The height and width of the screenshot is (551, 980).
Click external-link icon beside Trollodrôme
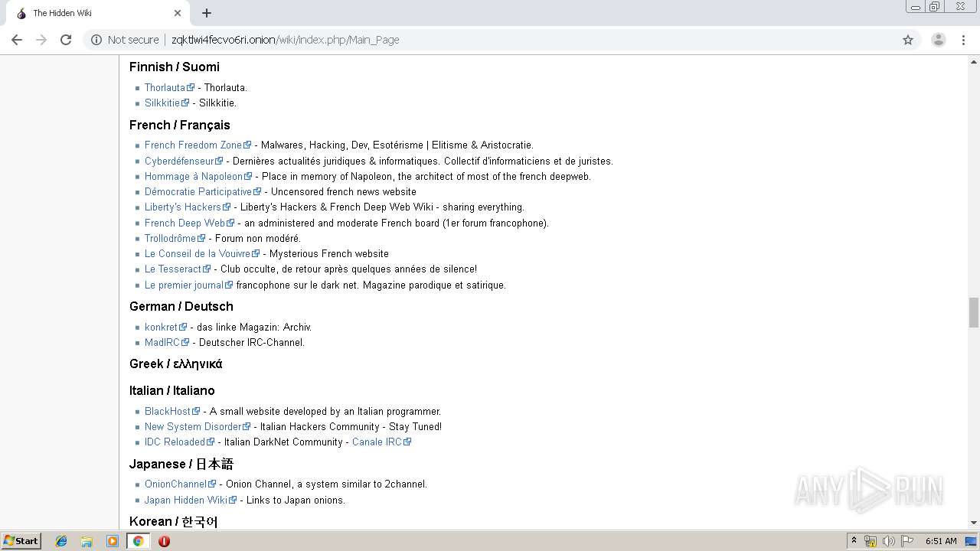[x=202, y=239]
